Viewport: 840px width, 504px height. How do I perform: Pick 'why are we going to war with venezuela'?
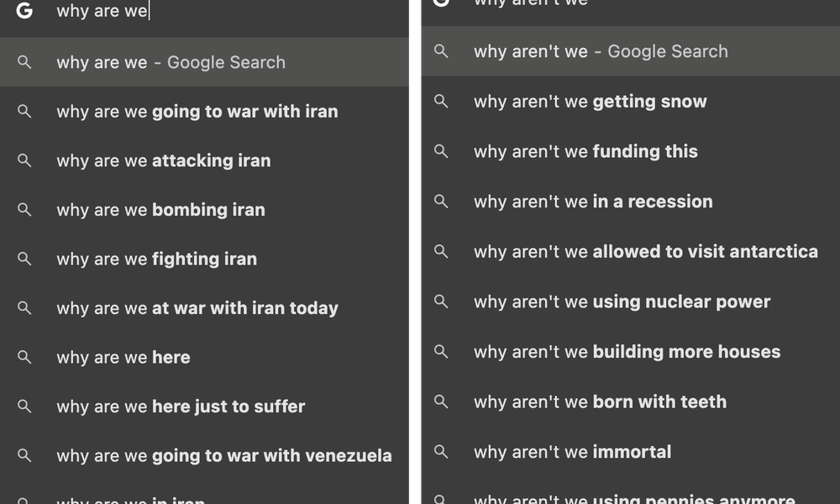224,456
